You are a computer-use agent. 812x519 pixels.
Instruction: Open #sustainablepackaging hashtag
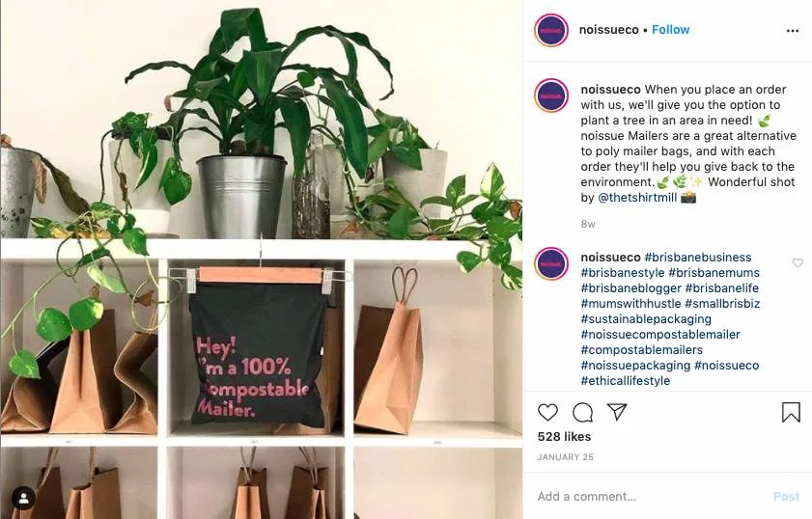pyautogui.click(x=646, y=318)
